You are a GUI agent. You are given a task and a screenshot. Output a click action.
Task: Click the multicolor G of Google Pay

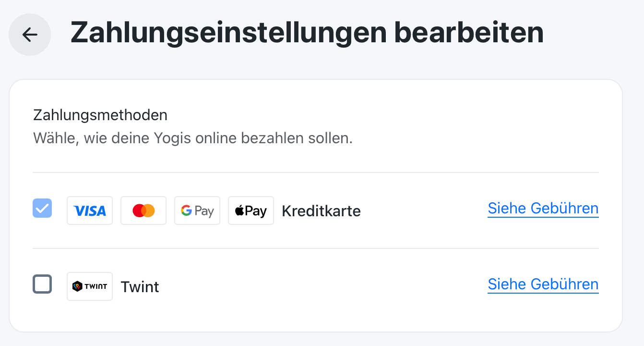(186, 210)
